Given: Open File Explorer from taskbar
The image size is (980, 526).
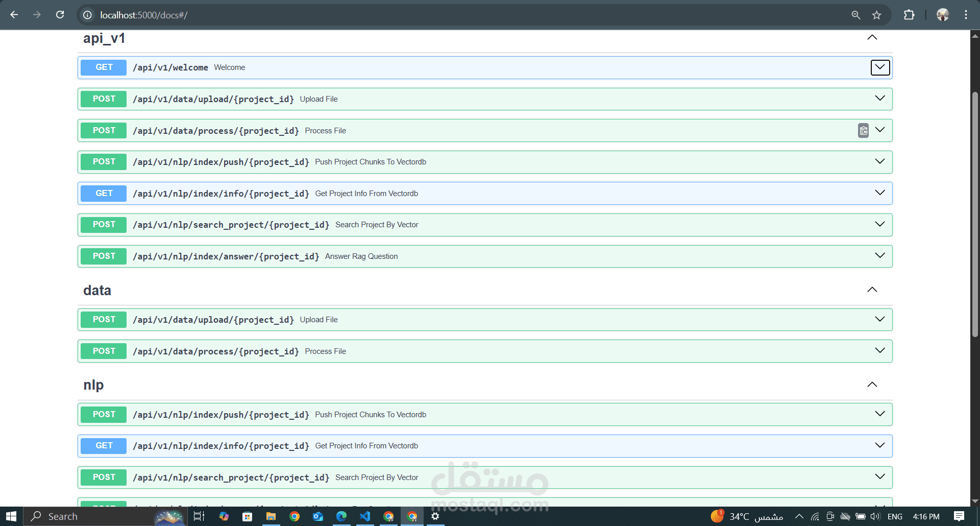Looking at the screenshot, I should click(271, 516).
